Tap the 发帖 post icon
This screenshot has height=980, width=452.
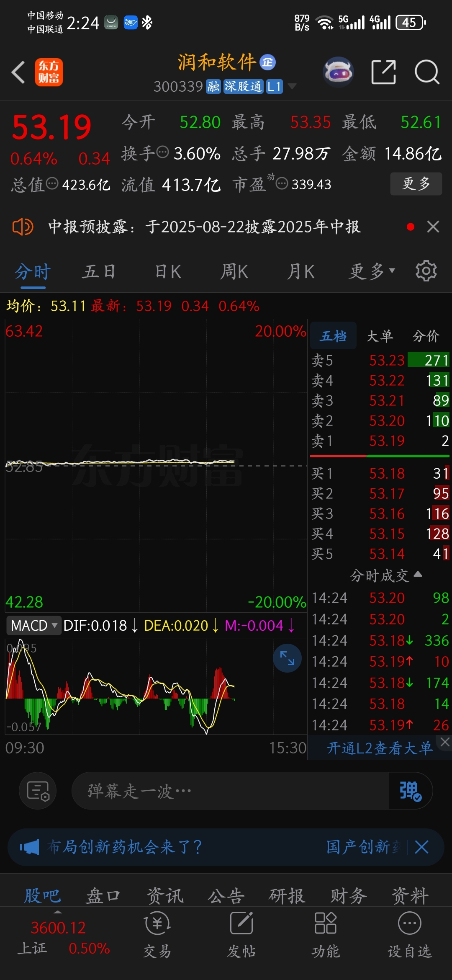pos(241,935)
